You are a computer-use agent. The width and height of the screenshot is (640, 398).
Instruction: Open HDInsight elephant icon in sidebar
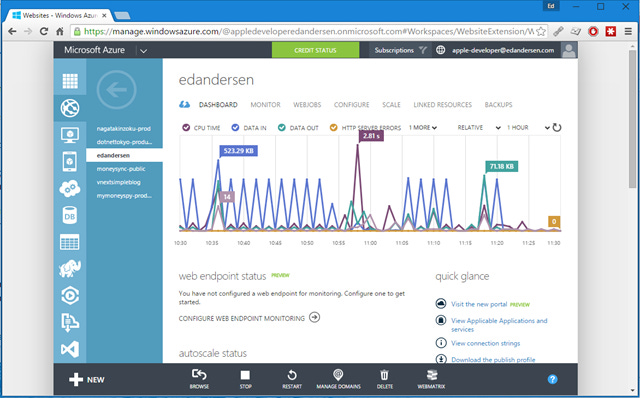pos(70,269)
